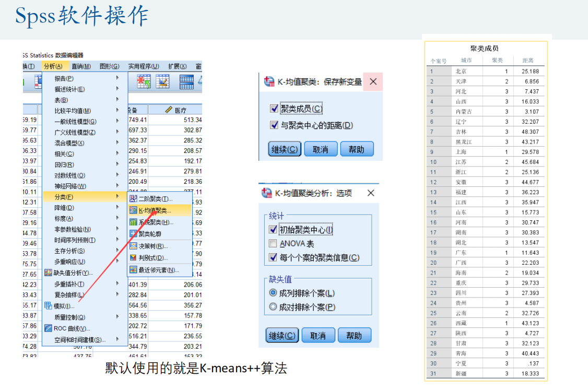
Task: Expand the 描述统计(E) submenu arrow
Action: click(x=117, y=89)
